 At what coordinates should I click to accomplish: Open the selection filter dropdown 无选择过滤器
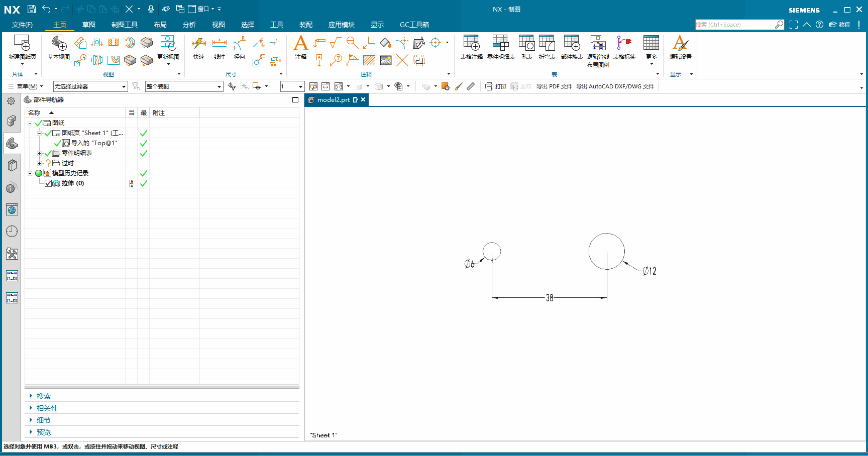(90, 86)
